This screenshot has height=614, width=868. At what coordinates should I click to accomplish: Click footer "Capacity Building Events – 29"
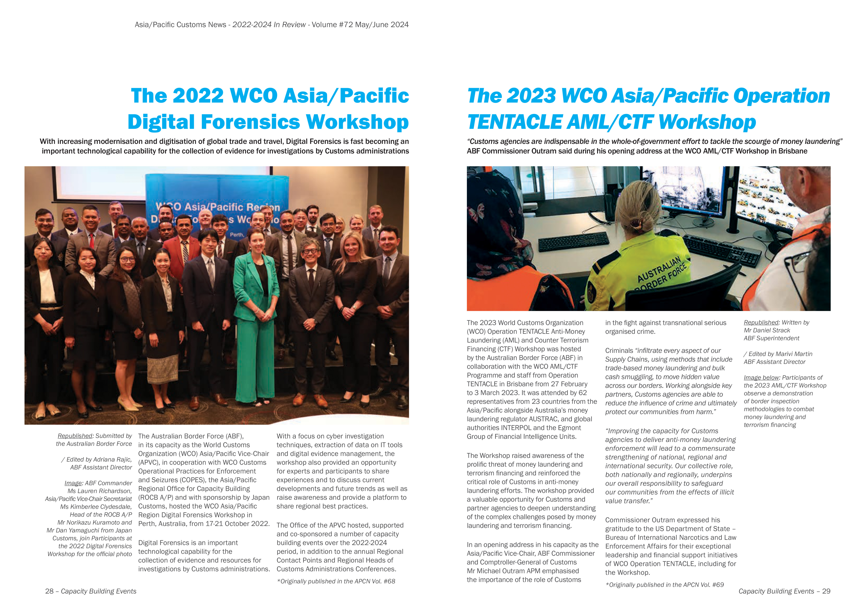pyautogui.click(x=785, y=591)
